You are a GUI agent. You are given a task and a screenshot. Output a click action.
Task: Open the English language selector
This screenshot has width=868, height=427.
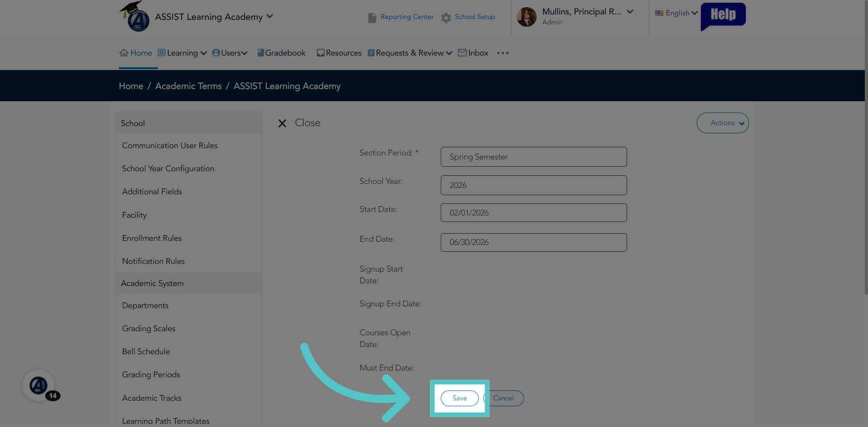click(x=676, y=13)
